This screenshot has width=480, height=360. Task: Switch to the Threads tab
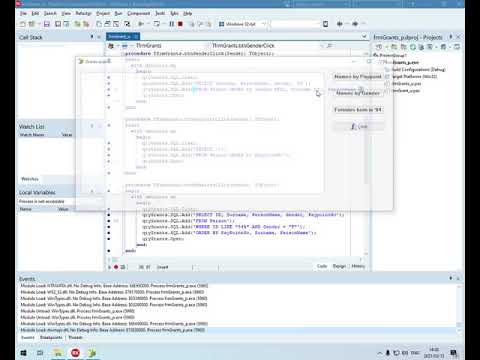(75, 337)
